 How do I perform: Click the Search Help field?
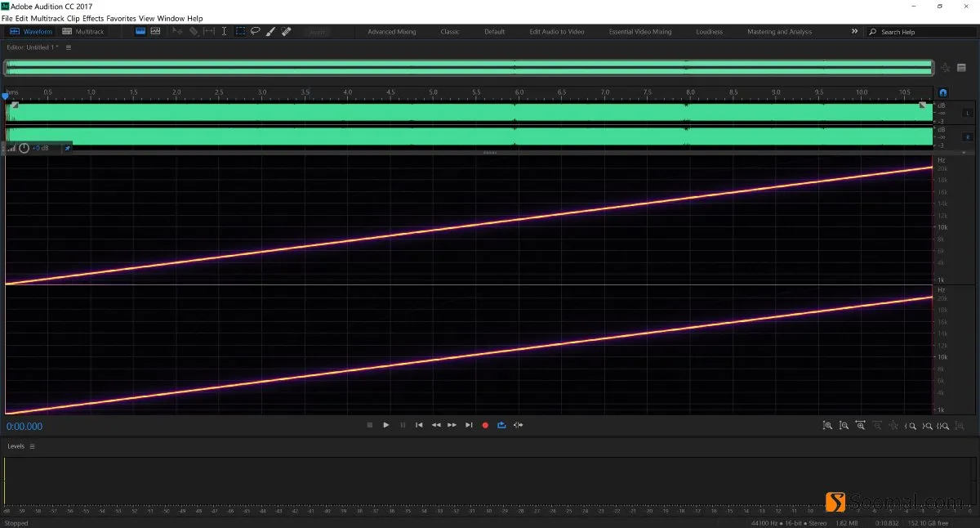point(920,32)
